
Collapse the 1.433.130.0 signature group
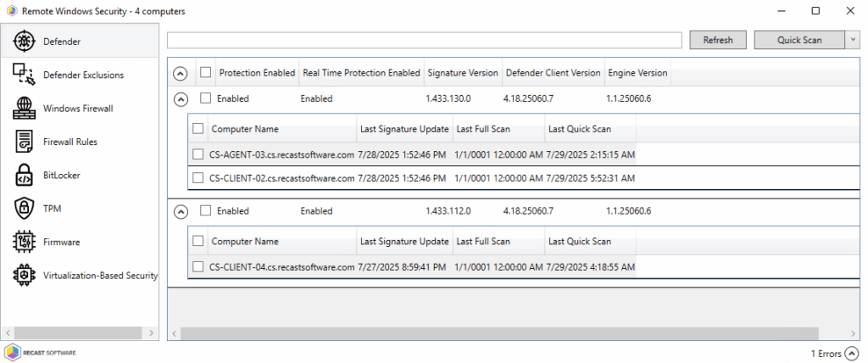coord(180,98)
